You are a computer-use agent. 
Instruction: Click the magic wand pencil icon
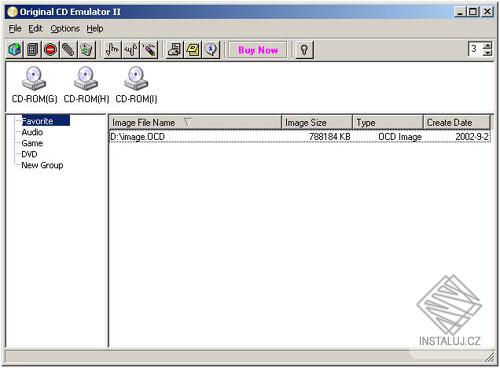pos(149,50)
